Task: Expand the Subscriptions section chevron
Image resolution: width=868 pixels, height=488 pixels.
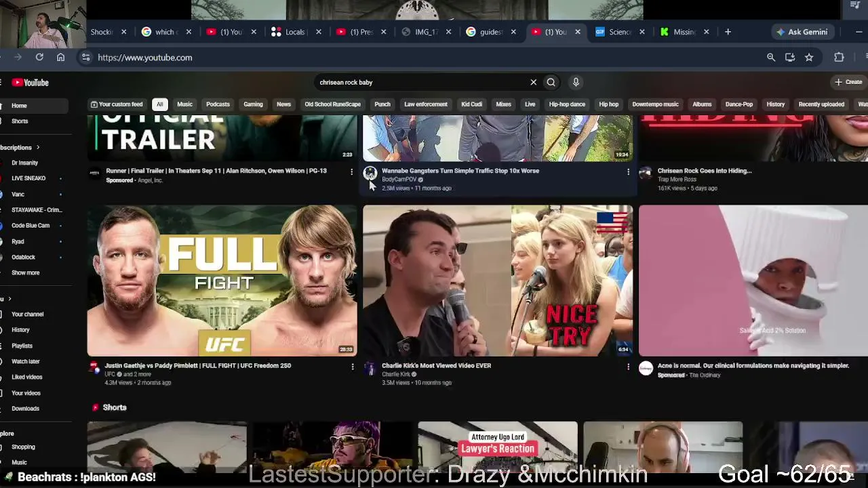Action: pos(38,148)
